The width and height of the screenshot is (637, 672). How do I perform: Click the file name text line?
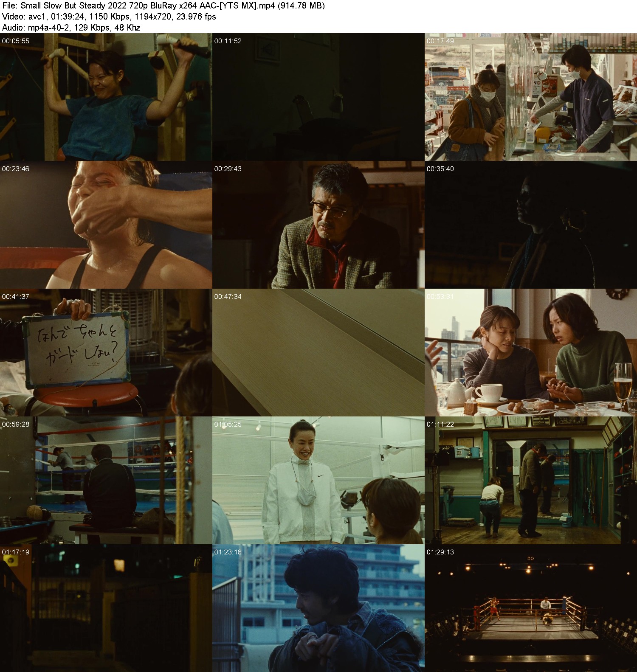[163, 6]
